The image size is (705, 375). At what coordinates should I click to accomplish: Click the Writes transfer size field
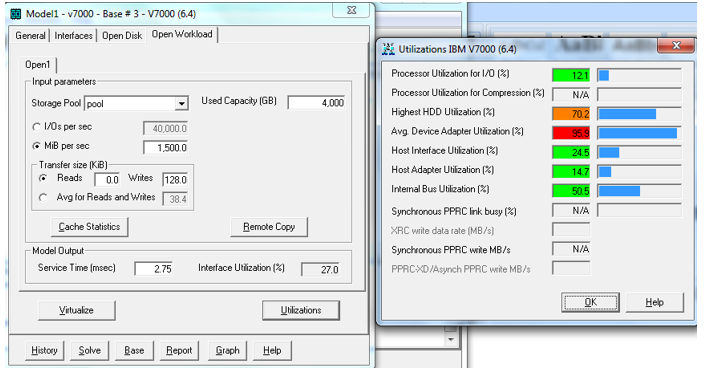[x=175, y=180]
